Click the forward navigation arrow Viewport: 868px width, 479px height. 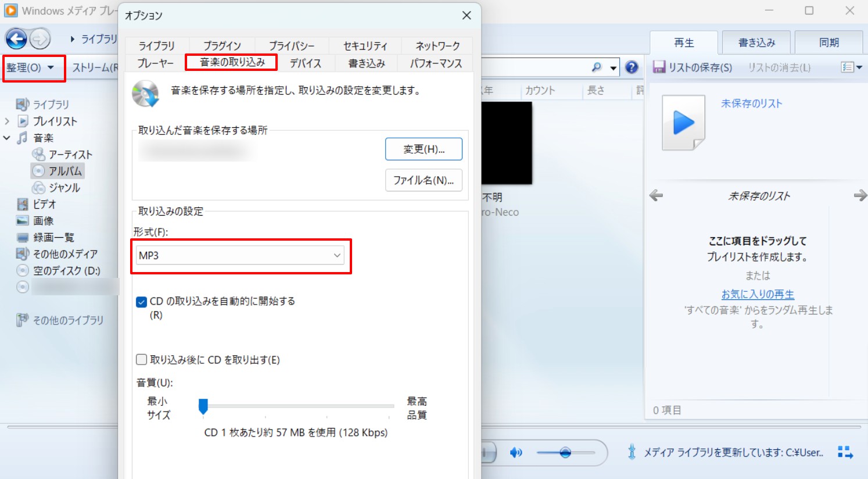40,39
